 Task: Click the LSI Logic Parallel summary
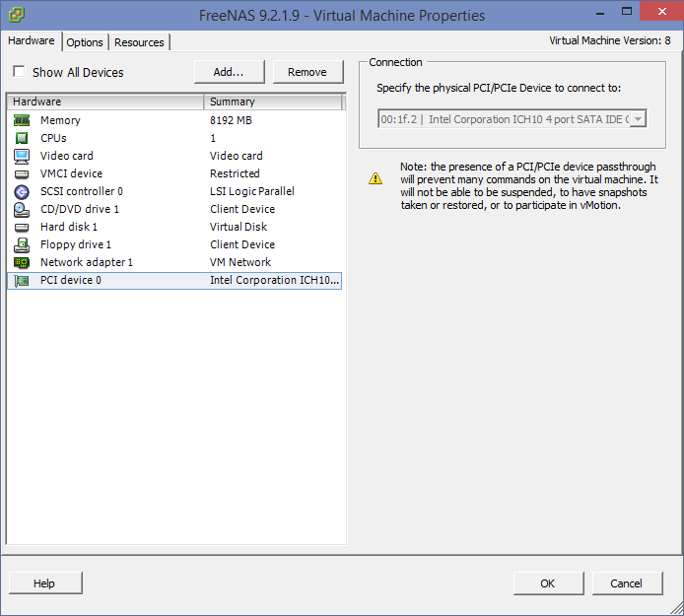[x=252, y=191]
